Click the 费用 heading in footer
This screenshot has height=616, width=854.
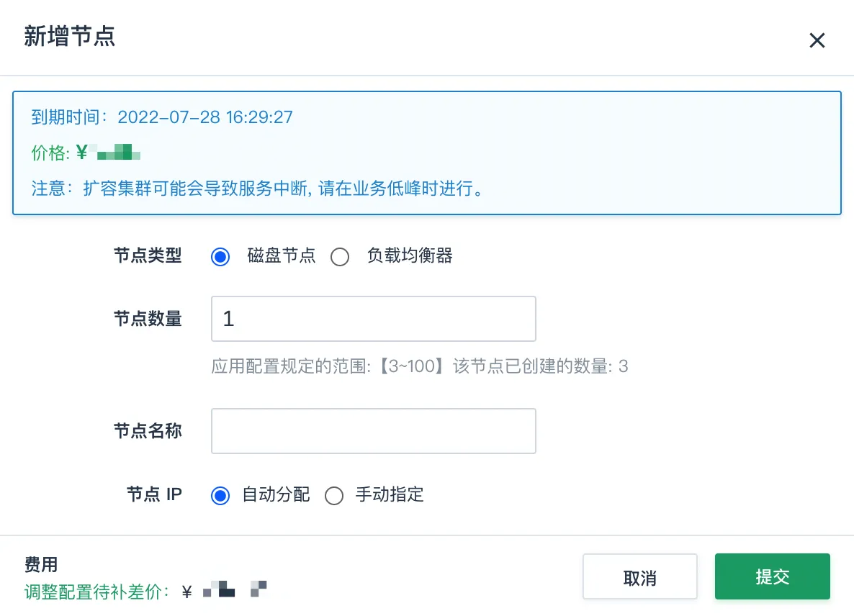(x=41, y=564)
